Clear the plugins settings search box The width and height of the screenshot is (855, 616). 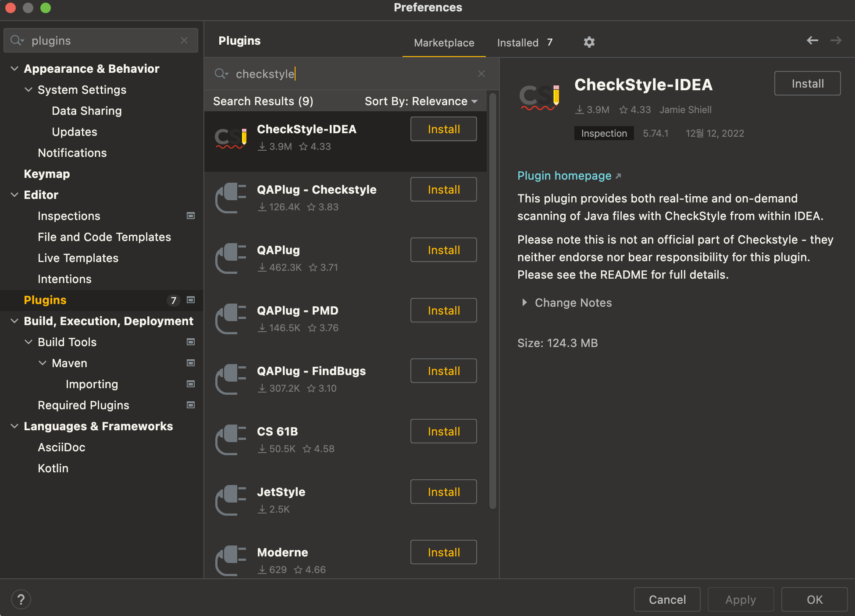[x=184, y=40]
